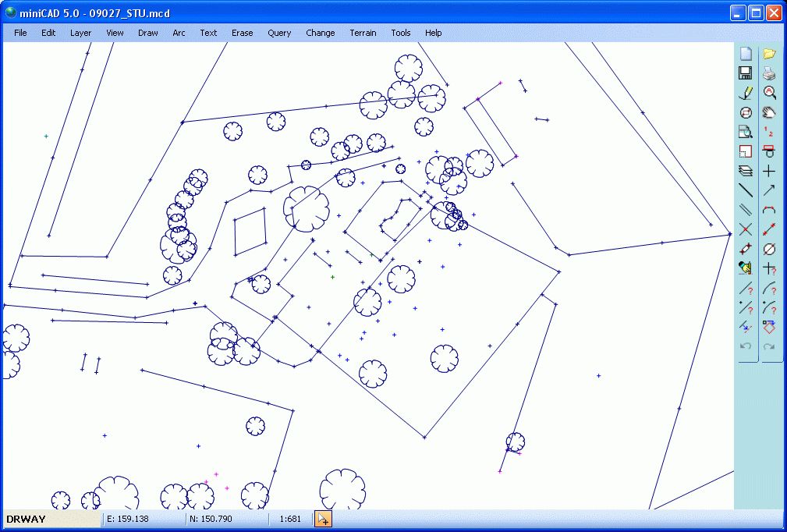787x532 pixels.
Task: Select the arc drawing tool
Action: point(770,210)
